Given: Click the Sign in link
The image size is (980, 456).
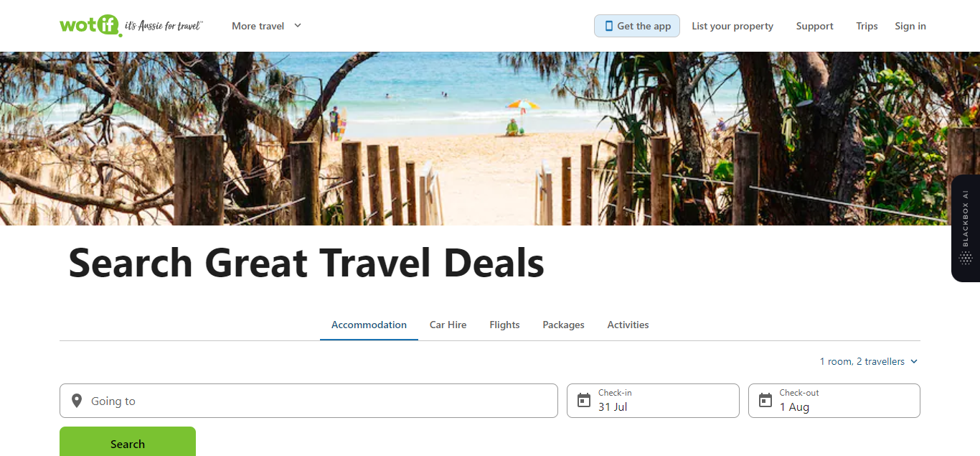Looking at the screenshot, I should pos(910,26).
